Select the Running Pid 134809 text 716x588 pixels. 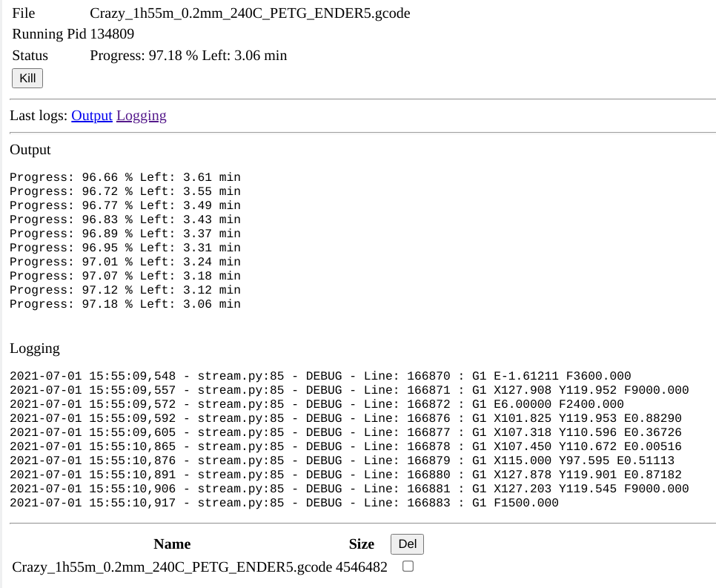click(x=72, y=34)
